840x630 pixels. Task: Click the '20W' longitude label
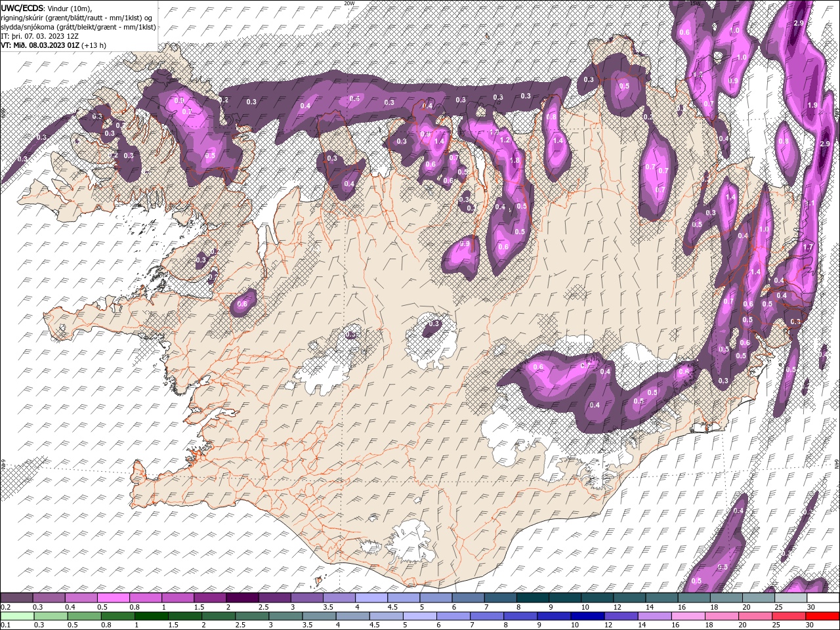point(349,3)
